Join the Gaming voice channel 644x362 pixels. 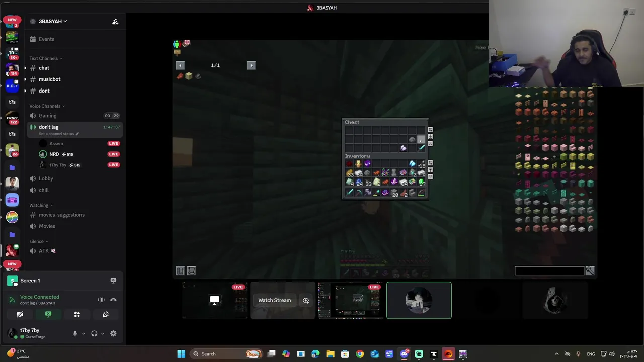[74, 116]
